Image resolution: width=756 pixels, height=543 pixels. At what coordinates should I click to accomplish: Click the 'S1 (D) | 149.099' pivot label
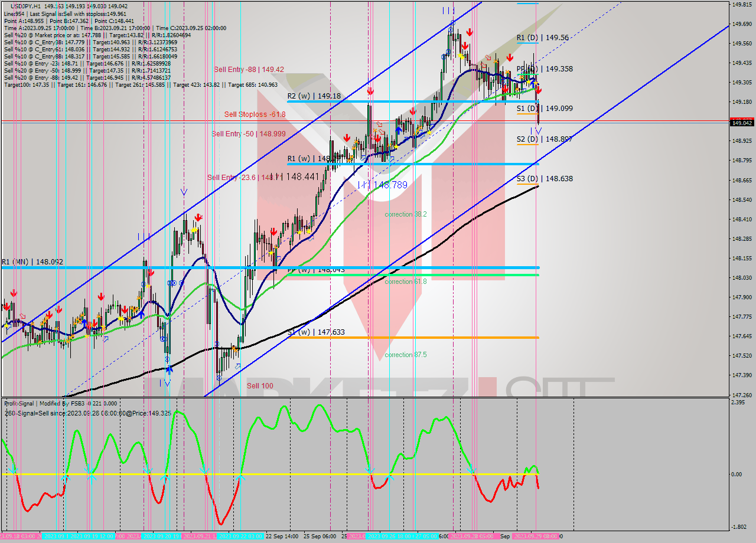click(x=545, y=109)
